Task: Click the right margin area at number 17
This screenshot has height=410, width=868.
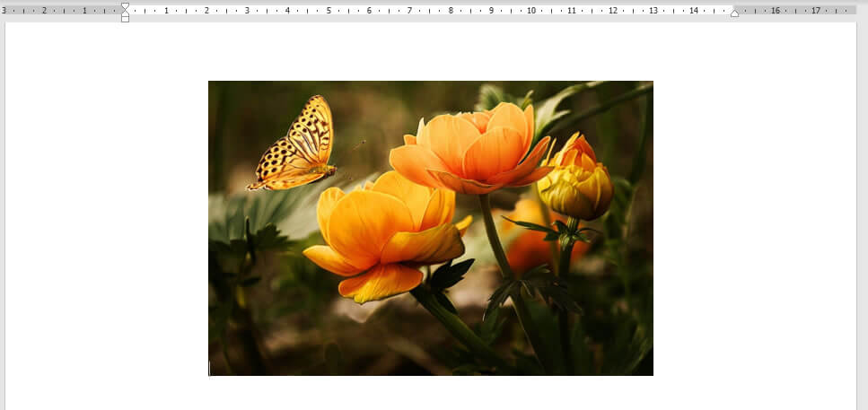Action: coord(816,11)
